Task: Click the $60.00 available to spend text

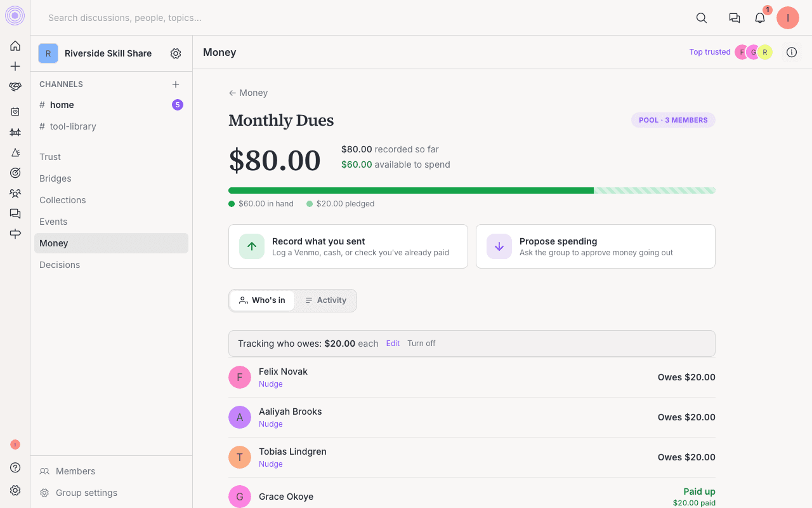Action: (x=396, y=164)
